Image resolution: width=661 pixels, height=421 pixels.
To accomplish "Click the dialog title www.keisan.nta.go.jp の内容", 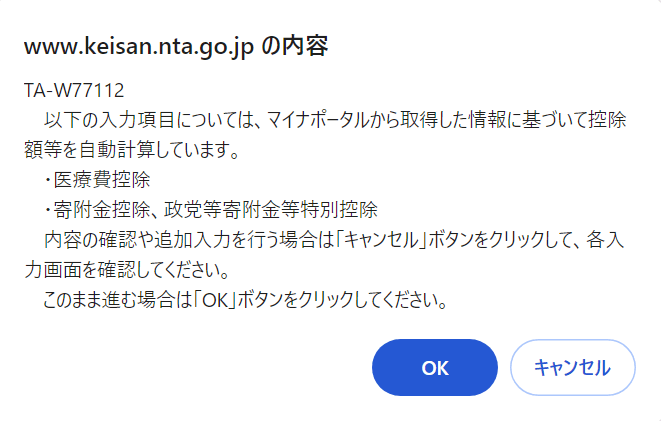I will (x=176, y=47).
